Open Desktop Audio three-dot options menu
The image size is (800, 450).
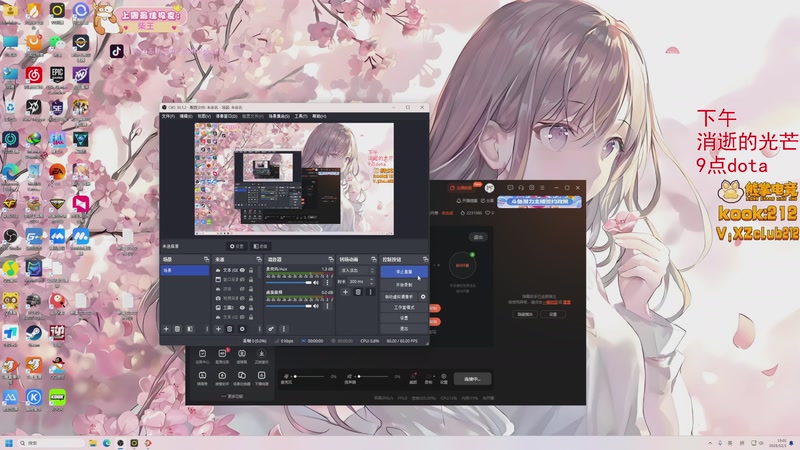[328, 306]
